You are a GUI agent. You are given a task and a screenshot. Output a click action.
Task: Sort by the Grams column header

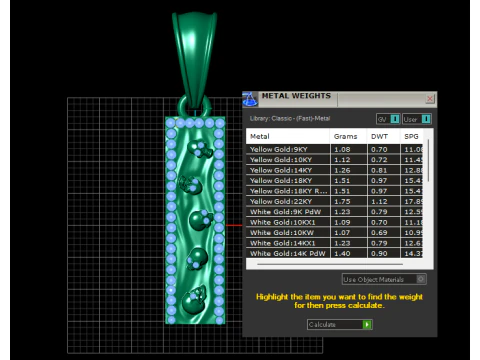click(348, 136)
